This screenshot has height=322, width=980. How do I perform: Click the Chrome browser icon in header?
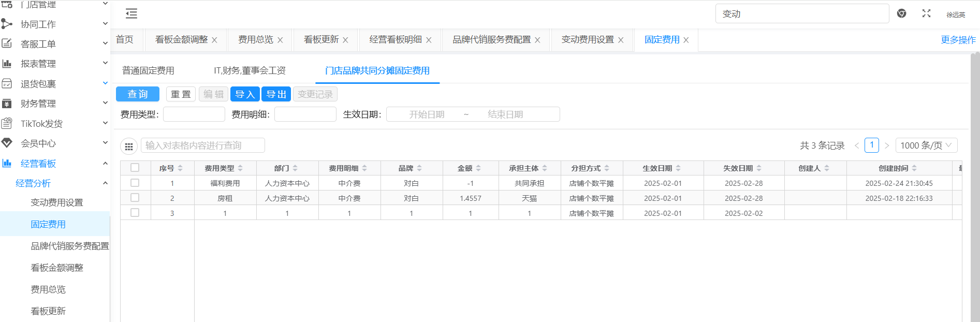(901, 14)
